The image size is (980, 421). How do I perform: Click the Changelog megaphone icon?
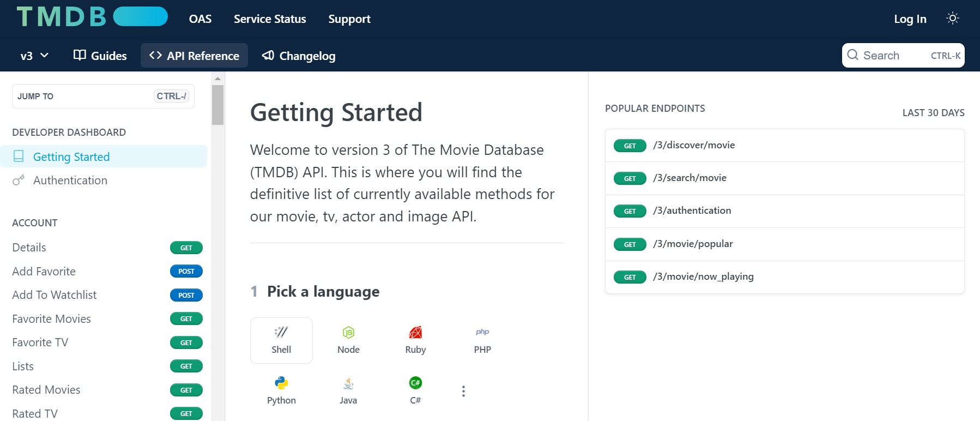pyautogui.click(x=268, y=55)
